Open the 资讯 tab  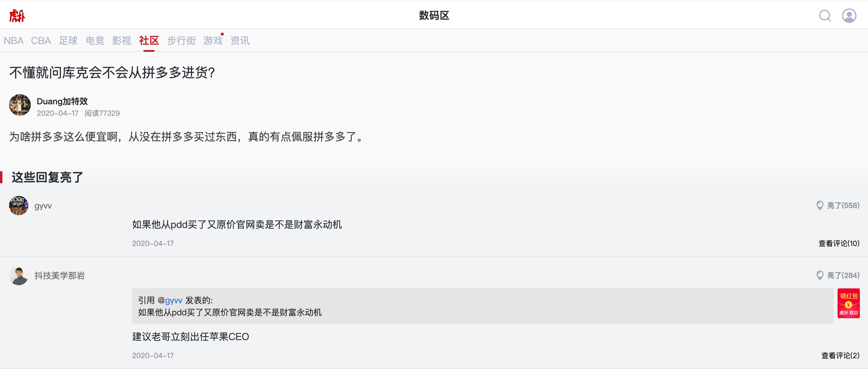240,41
